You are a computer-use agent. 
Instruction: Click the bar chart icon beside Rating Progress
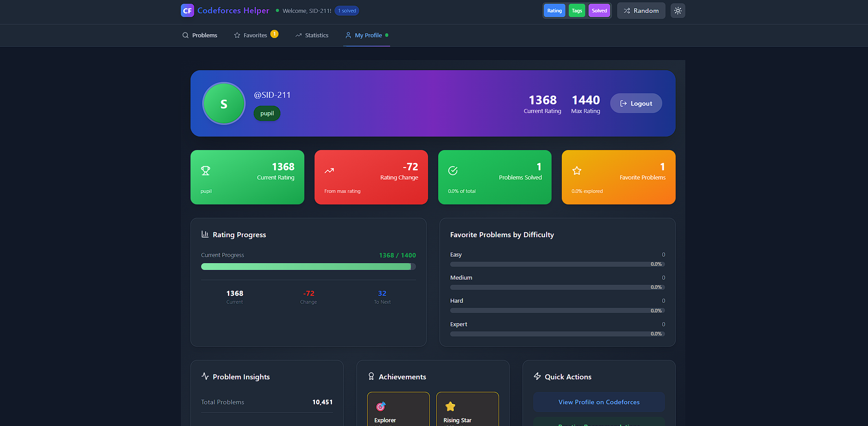point(205,234)
